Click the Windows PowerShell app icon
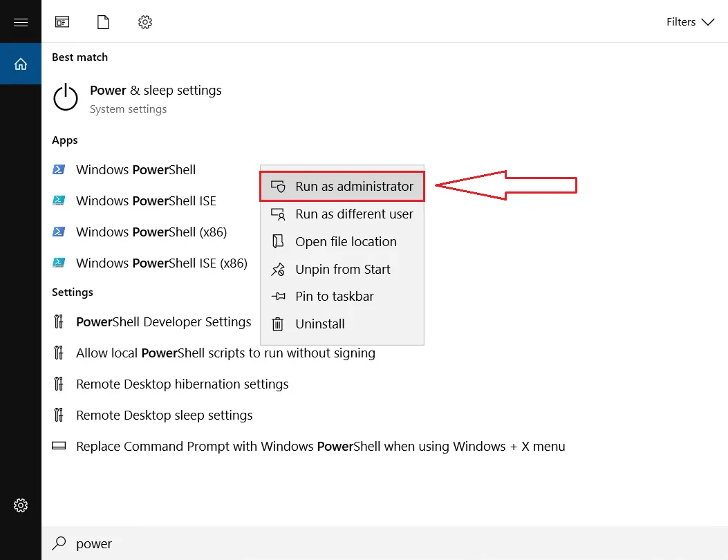 59,169
